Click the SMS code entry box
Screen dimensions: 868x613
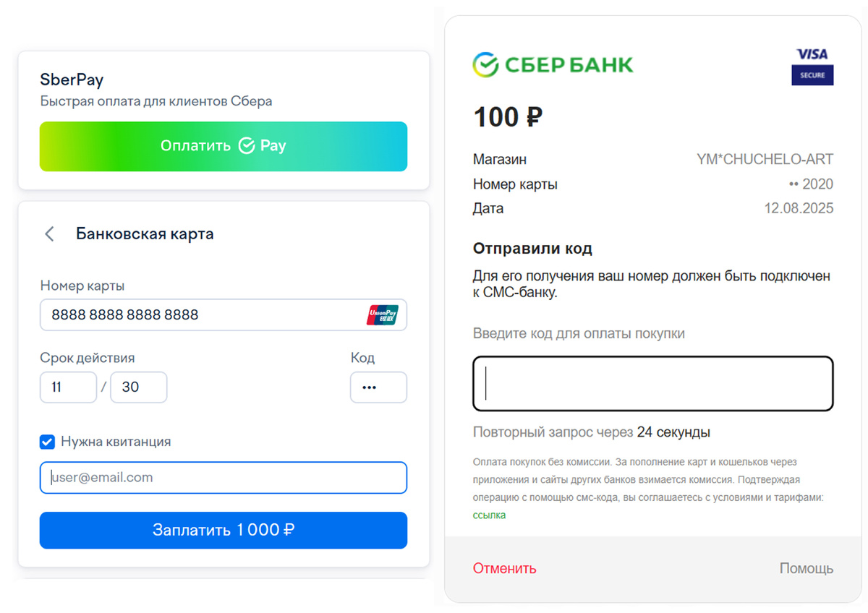point(653,383)
